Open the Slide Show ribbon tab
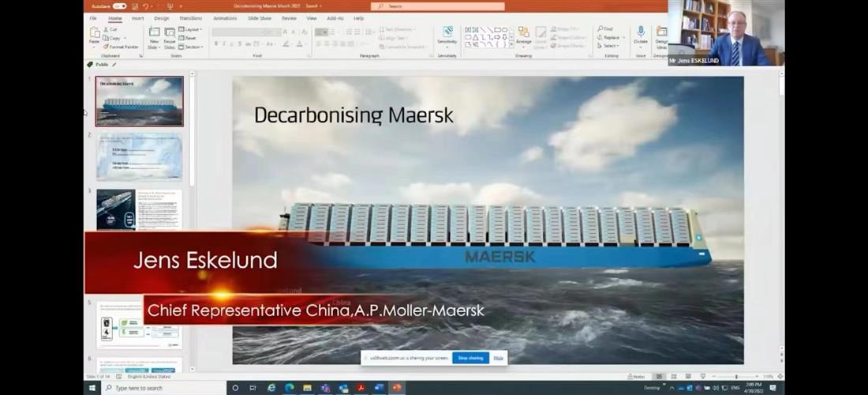Image resolution: width=868 pixels, height=395 pixels. click(260, 17)
